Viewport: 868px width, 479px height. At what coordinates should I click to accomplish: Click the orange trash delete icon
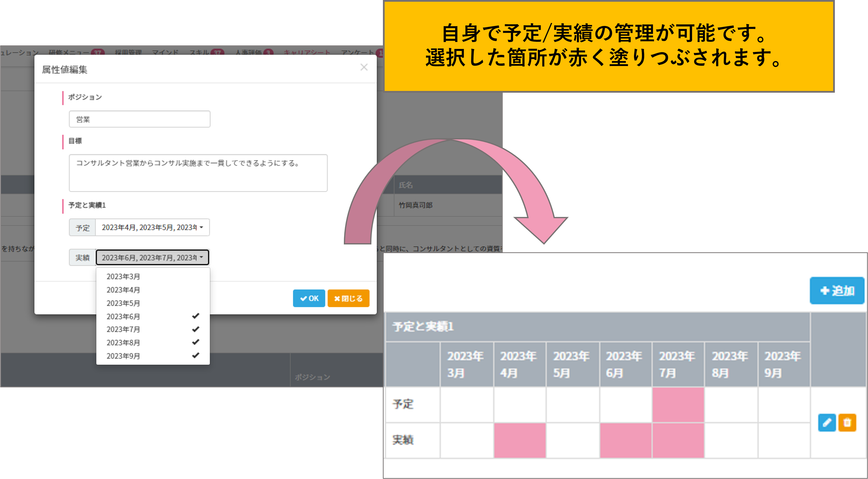847,422
